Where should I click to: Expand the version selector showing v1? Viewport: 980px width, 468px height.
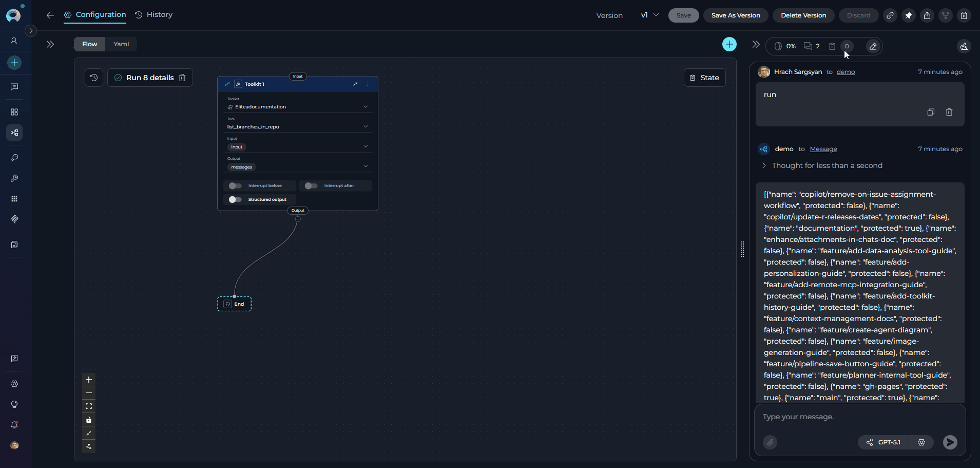(x=650, y=15)
